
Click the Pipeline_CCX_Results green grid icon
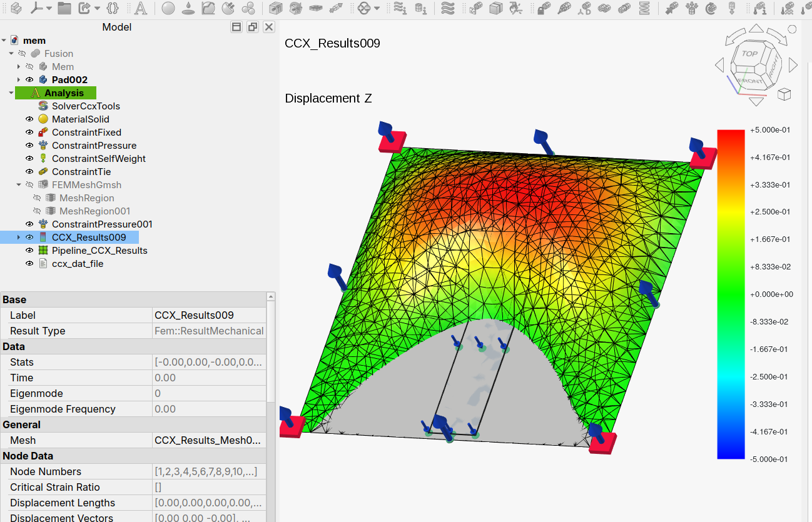point(43,251)
